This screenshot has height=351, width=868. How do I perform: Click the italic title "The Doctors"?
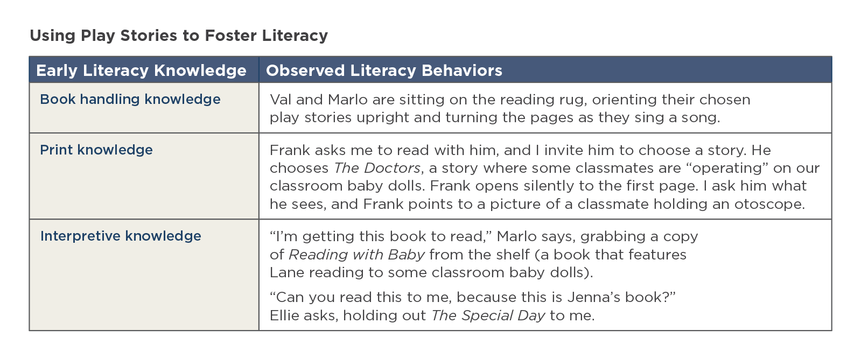[x=377, y=168]
